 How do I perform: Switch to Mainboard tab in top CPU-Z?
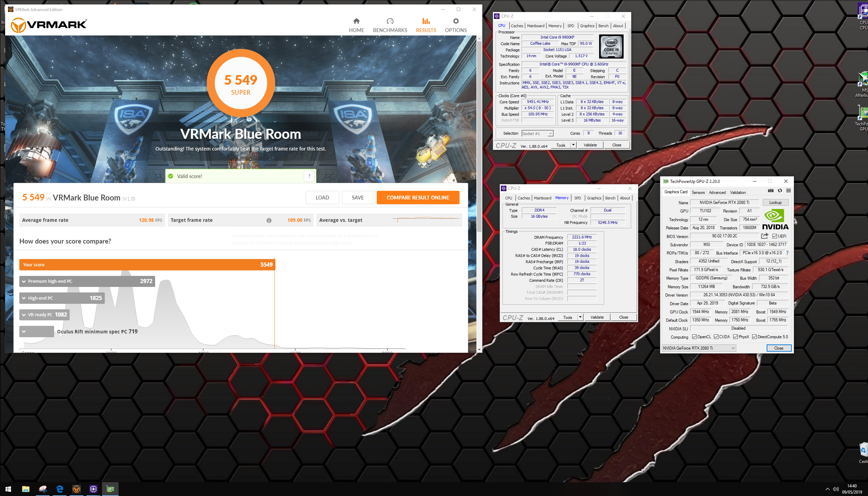click(x=536, y=26)
